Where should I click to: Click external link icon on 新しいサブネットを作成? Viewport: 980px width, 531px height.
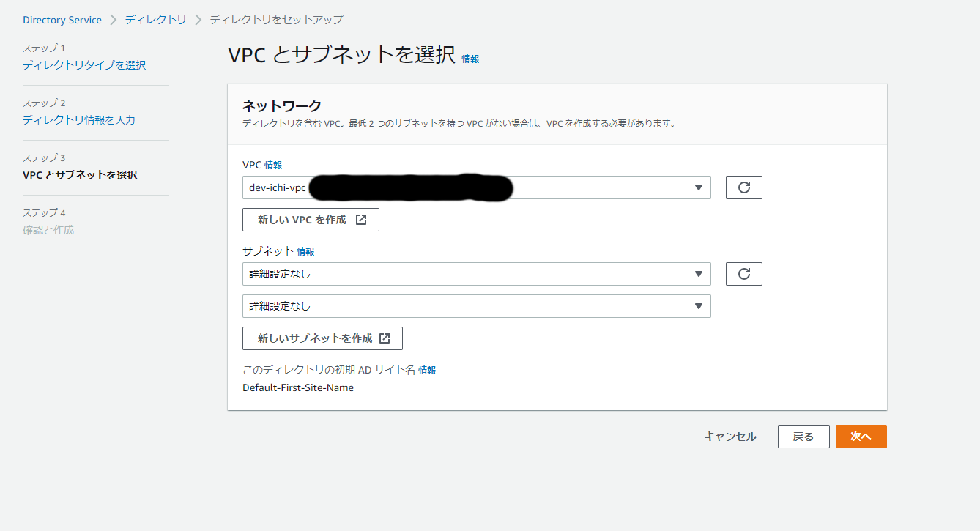pos(385,338)
